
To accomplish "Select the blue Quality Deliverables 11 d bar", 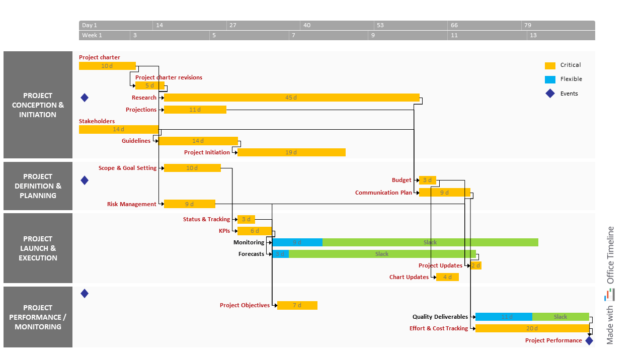I will pyautogui.click(x=504, y=317).
